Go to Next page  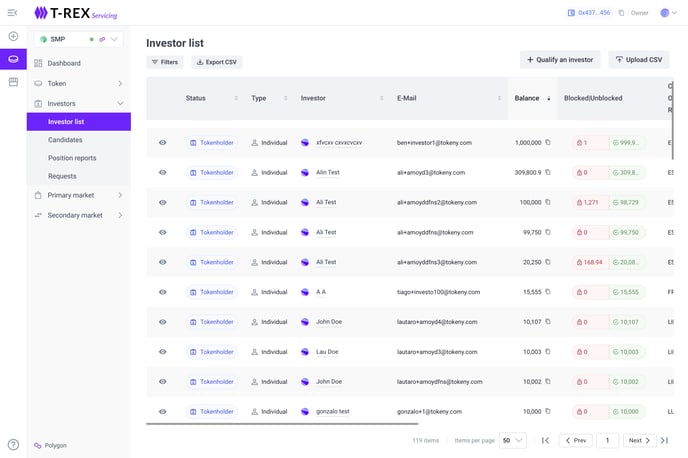point(639,440)
